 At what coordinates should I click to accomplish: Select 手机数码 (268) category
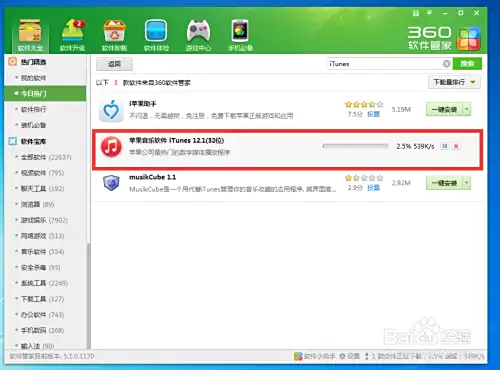click(42, 330)
